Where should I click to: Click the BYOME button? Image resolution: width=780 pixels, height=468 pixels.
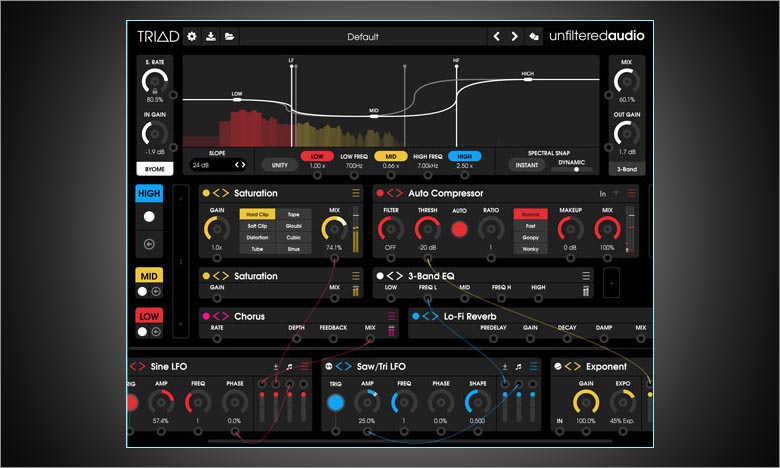pyautogui.click(x=155, y=169)
